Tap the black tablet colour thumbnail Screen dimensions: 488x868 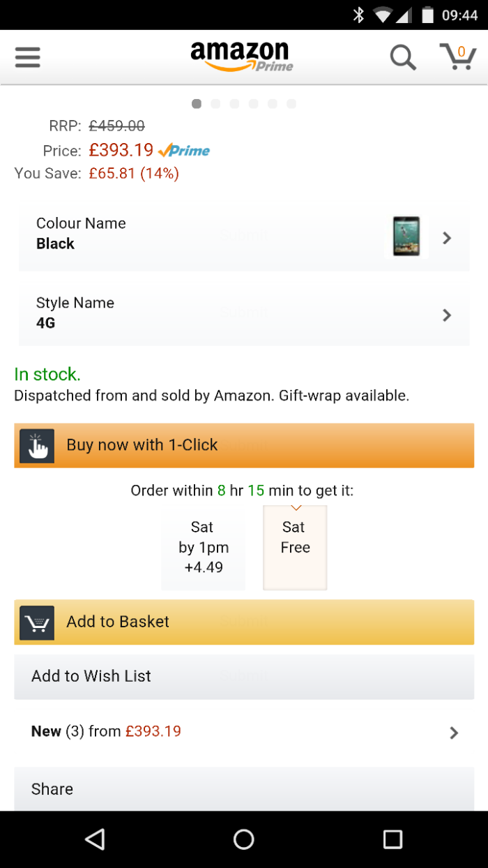pos(406,236)
